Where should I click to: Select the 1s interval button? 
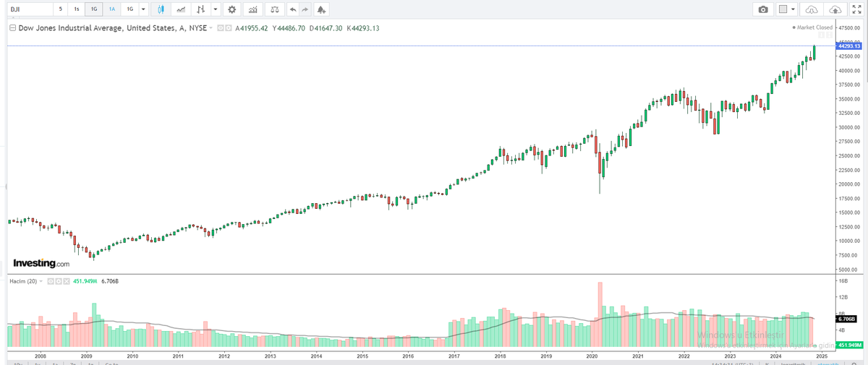77,9
